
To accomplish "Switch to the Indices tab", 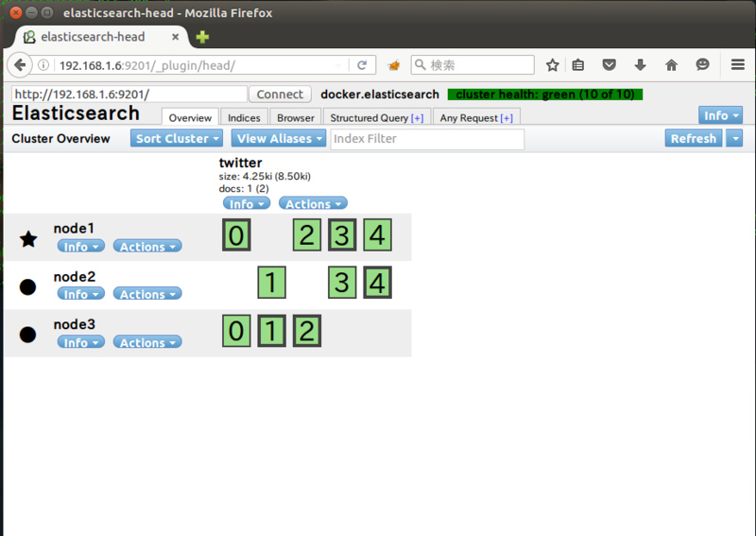I will pyautogui.click(x=244, y=118).
